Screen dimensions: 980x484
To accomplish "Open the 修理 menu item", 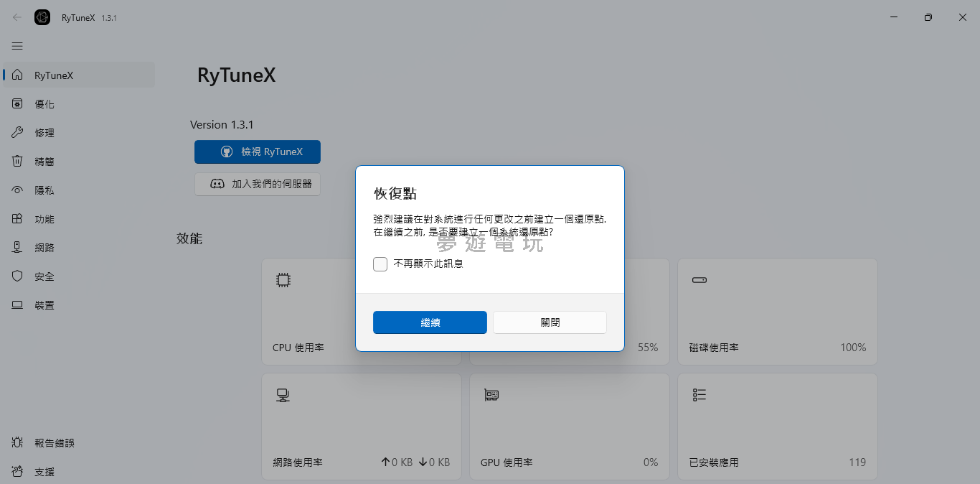I will (79, 133).
